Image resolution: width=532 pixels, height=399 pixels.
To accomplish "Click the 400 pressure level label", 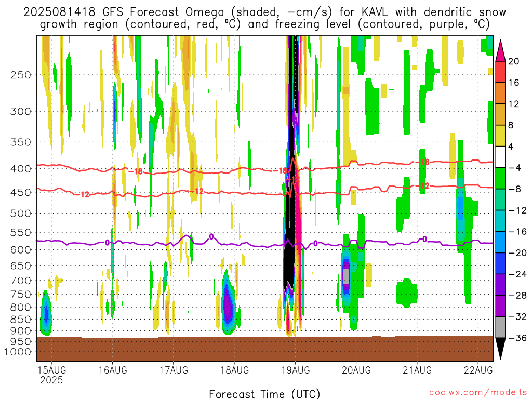I will [x=21, y=169].
